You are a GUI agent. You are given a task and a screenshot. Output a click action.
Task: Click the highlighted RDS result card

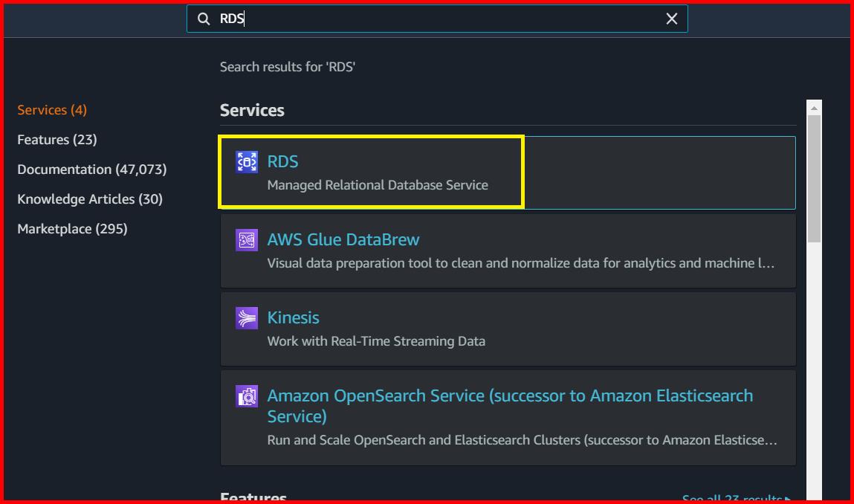pos(372,171)
